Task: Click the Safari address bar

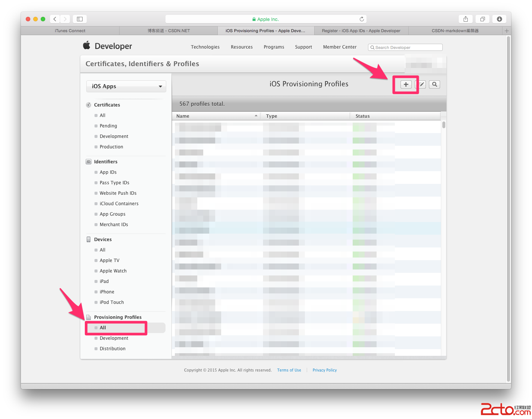Action: coord(266,19)
